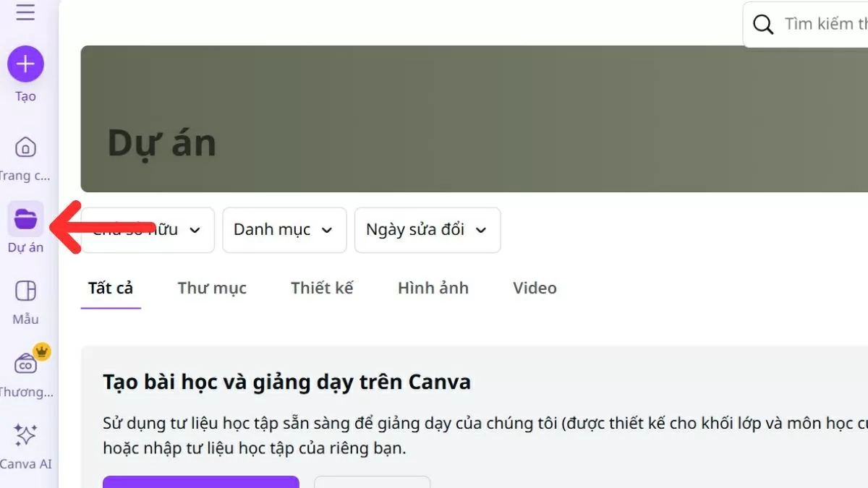
Task: Open the Thiết kế tab
Action: [321, 288]
